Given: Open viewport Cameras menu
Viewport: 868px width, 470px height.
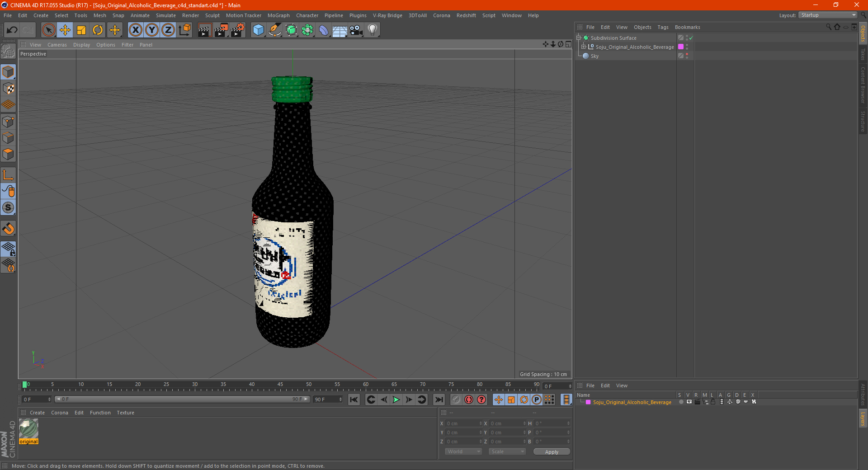Looking at the screenshot, I should (57, 45).
